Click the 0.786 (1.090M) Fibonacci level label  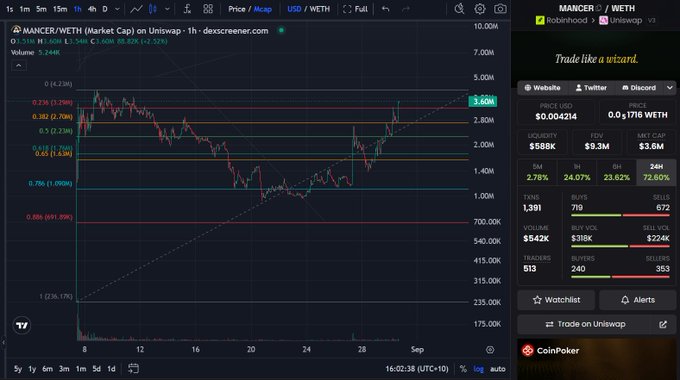pos(50,183)
